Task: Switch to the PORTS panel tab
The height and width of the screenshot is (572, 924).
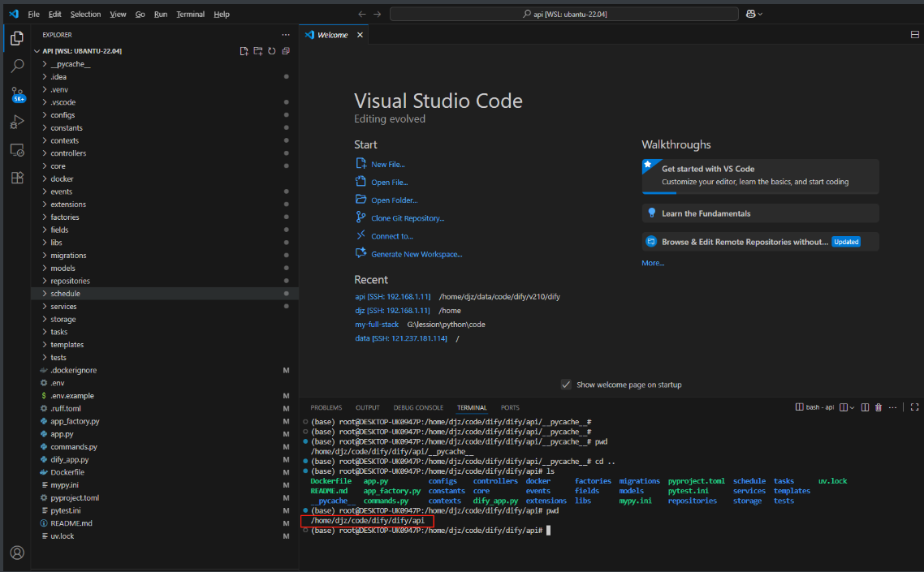Action: (511, 407)
